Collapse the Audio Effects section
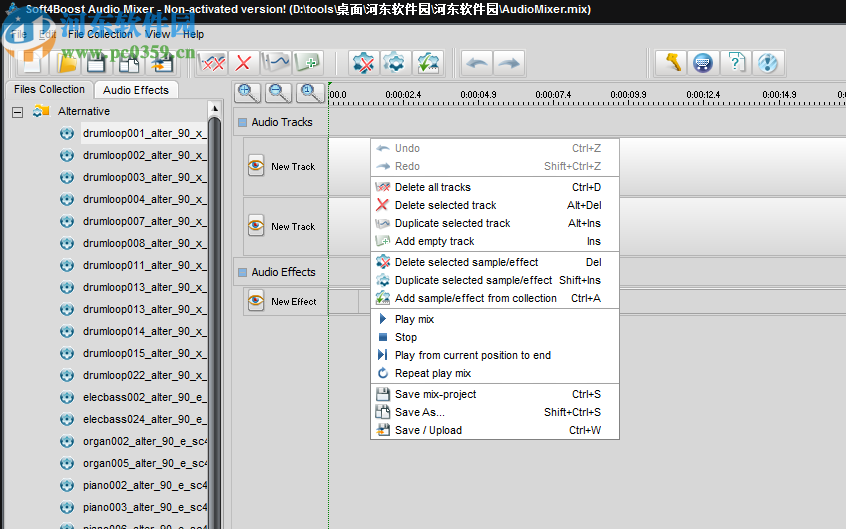Viewport: 846px width, 529px height. [242, 272]
